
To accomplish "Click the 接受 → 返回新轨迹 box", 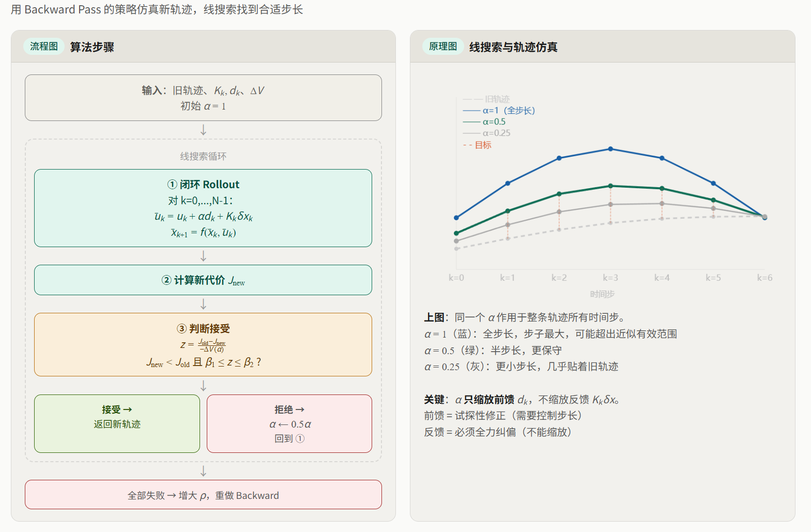I will [117, 423].
